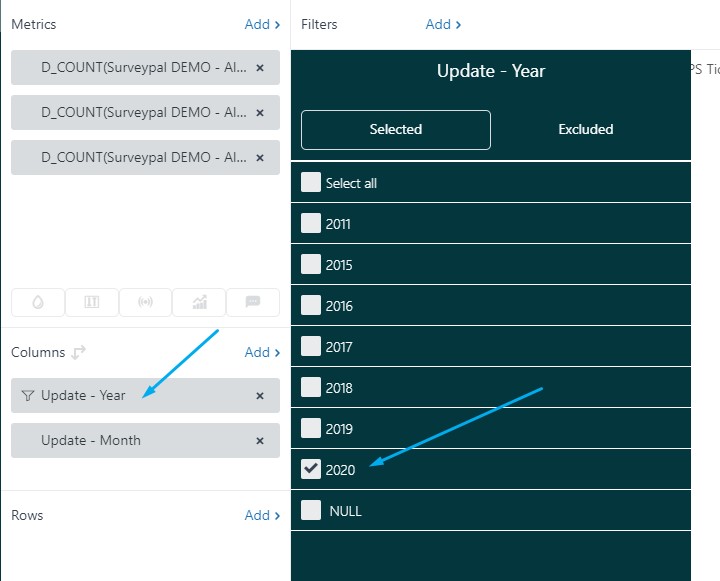
Task: Switch to the Excluded tab
Action: coord(585,130)
